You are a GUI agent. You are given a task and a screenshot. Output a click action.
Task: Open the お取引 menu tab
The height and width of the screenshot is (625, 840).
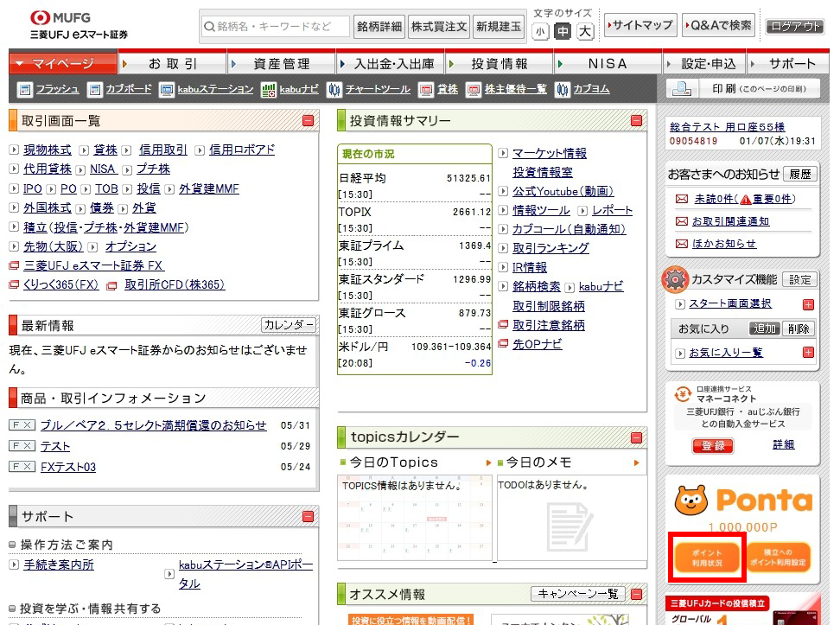[x=173, y=64]
